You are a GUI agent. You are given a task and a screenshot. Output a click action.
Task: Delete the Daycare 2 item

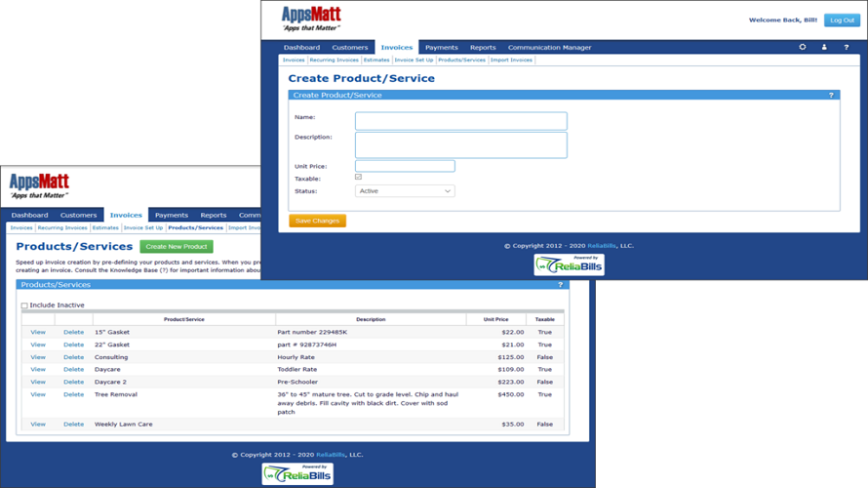[x=73, y=383]
